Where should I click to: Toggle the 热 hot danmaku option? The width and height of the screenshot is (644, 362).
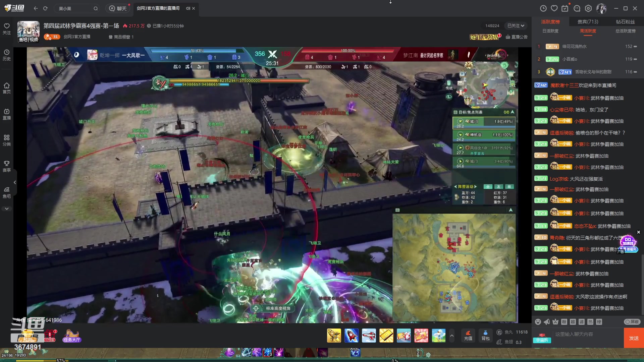coord(590,322)
